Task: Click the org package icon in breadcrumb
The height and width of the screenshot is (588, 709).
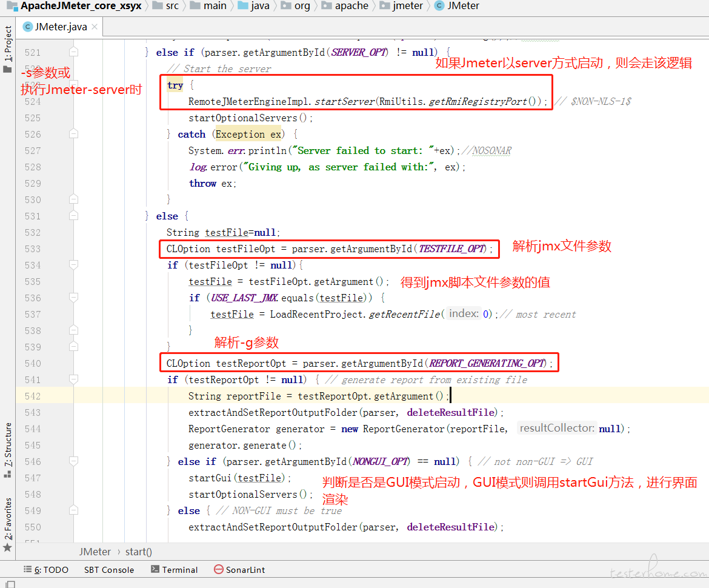Action: (x=286, y=5)
